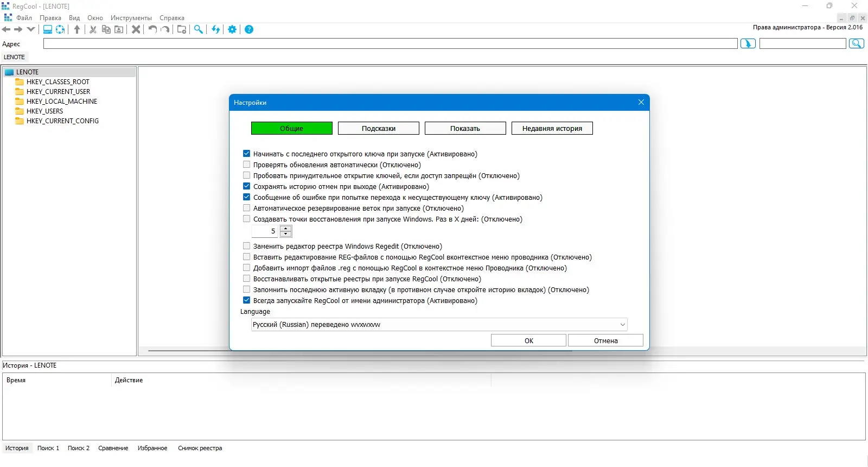Switch to the Недавняя история settings tab
Image resolution: width=868 pixels, height=467 pixels.
click(x=552, y=128)
